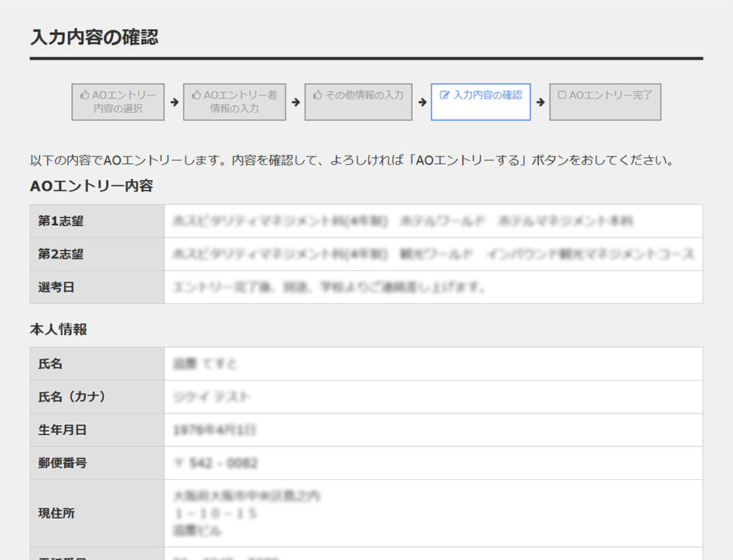Click thumbs-up icon in AOエントリー内容の選択 step
The image size is (733, 560).
[x=85, y=95]
